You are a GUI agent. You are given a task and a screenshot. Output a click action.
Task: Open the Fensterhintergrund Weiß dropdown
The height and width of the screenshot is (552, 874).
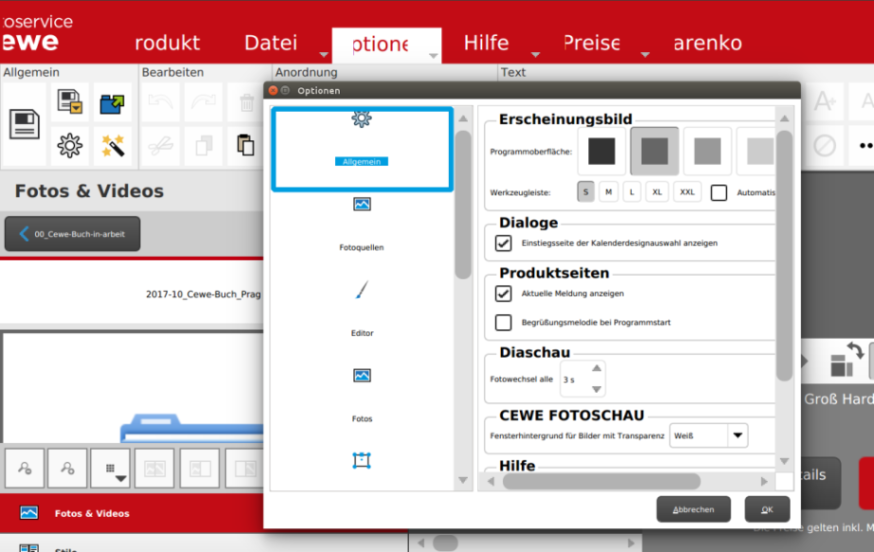point(708,435)
